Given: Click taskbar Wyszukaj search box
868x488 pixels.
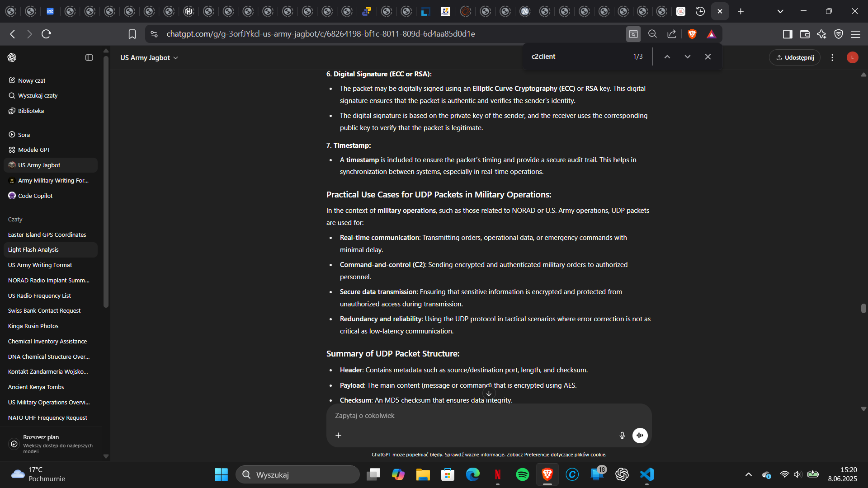Looking at the screenshot, I should coord(298,474).
